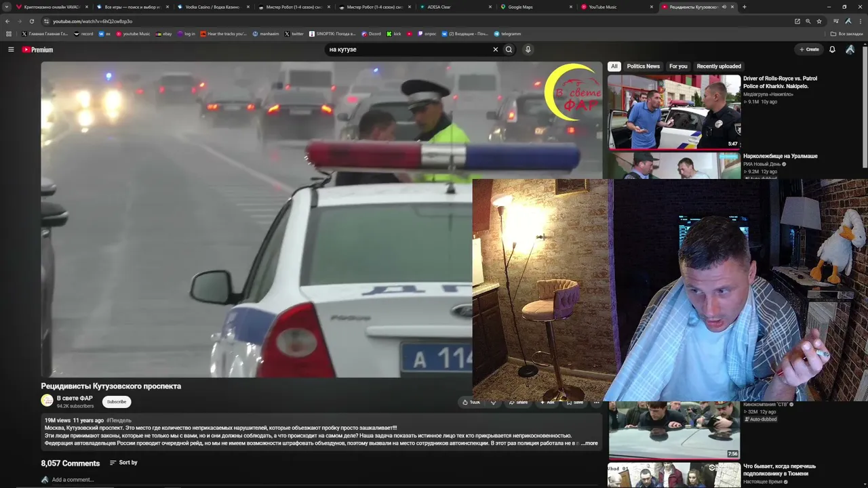
Task: Clear the search box text
Action: tap(495, 49)
